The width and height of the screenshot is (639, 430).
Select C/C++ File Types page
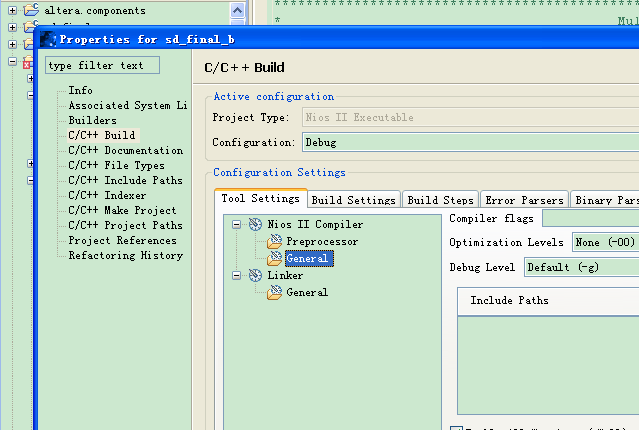pyautogui.click(x=116, y=165)
